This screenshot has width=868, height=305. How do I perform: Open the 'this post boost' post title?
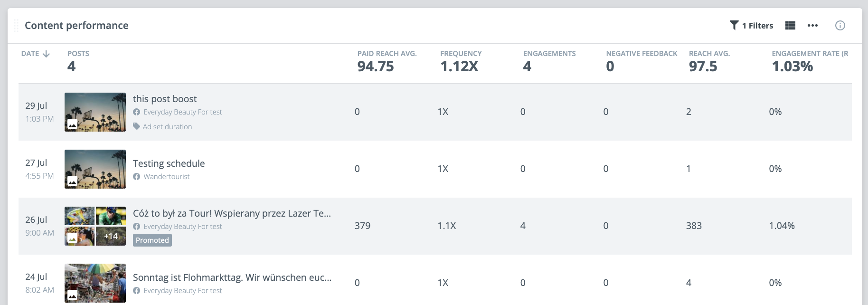click(x=165, y=99)
